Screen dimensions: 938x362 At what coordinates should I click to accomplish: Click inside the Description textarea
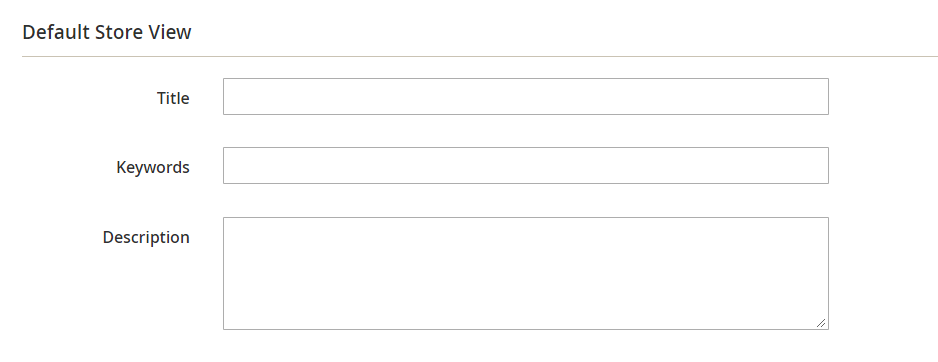pyautogui.click(x=526, y=273)
